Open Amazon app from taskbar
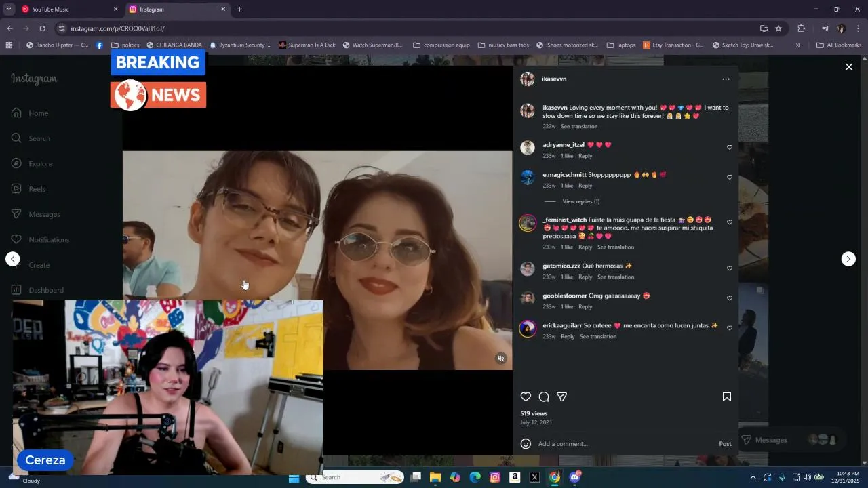This screenshot has width=868, height=488. pyautogui.click(x=515, y=477)
